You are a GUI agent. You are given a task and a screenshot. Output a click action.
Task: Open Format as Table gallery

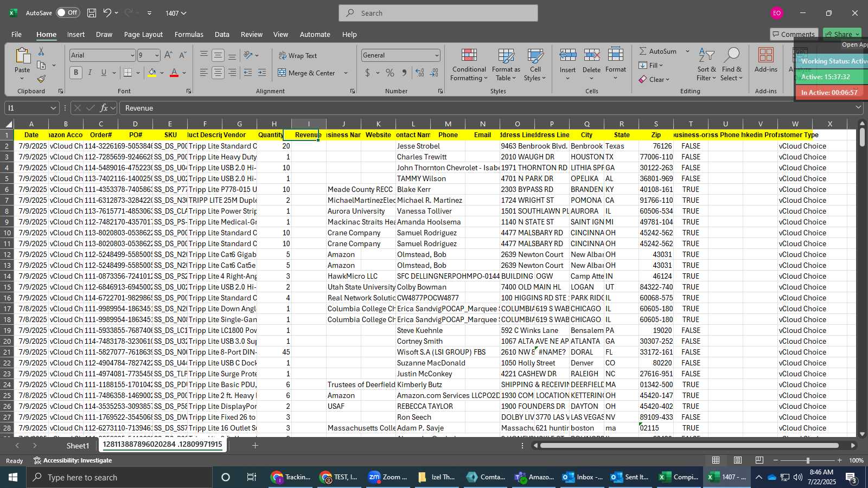click(x=506, y=65)
